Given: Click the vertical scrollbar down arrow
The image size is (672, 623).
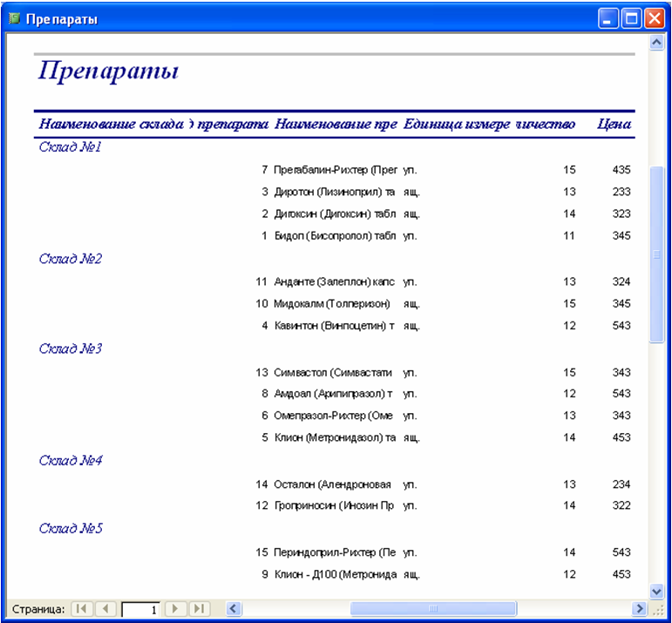Looking at the screenshot, I should [x=656, y=592].
